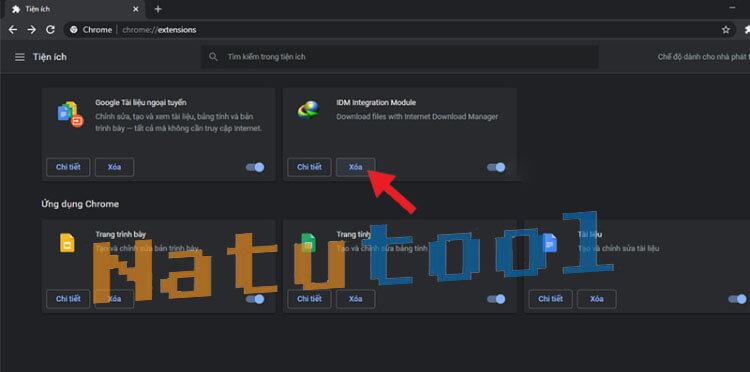Close the Tiện ích tab
The height and width of the screenshot is (372, 750).
coord(136,9)
